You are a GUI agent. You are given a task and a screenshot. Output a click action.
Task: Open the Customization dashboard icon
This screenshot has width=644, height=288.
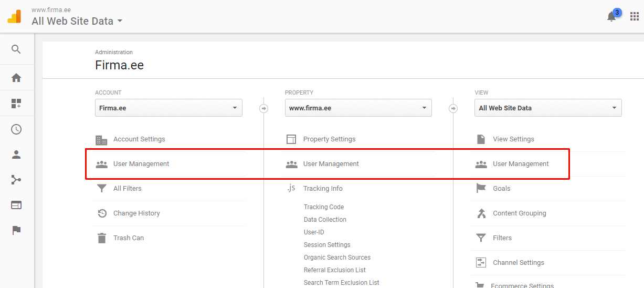[x=16, y=104]
